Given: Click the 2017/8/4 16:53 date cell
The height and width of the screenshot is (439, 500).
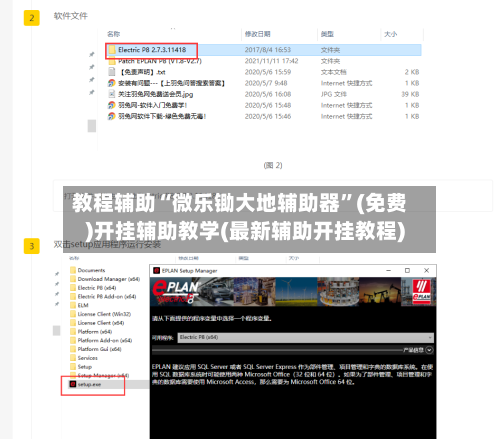Looking at the screenshot, I should 268,50.
